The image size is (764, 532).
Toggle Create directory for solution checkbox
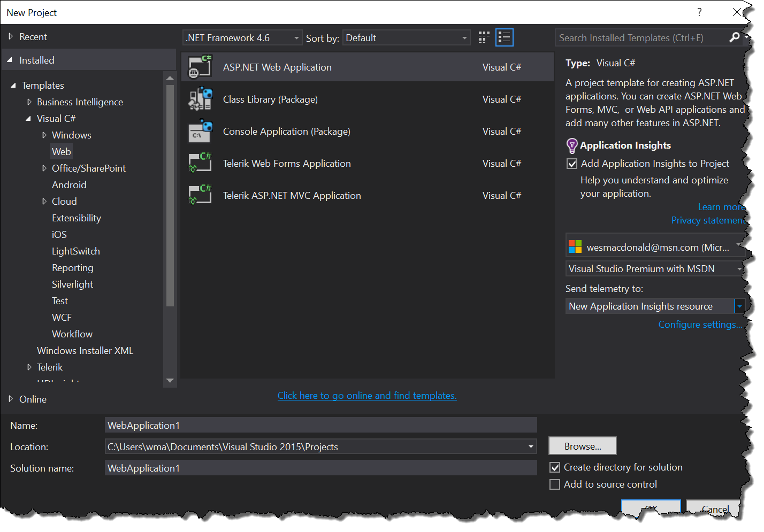tap(555, 467)
